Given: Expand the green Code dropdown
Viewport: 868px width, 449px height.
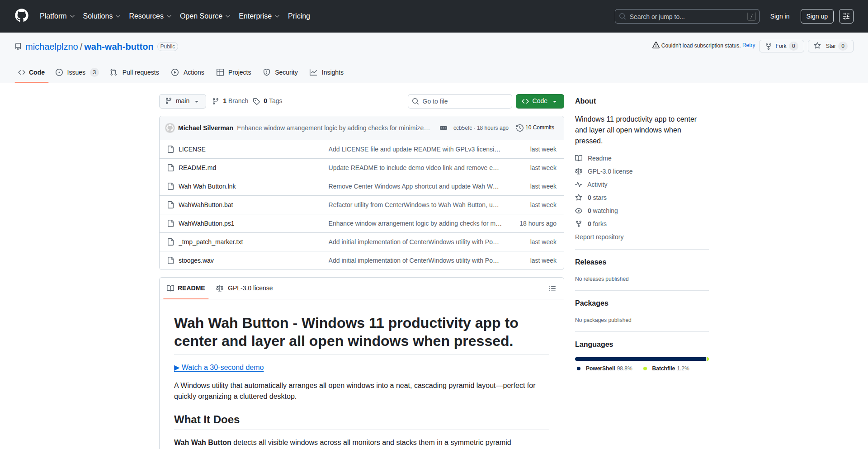Looking at the screenshot, I should tap(539, 101).
